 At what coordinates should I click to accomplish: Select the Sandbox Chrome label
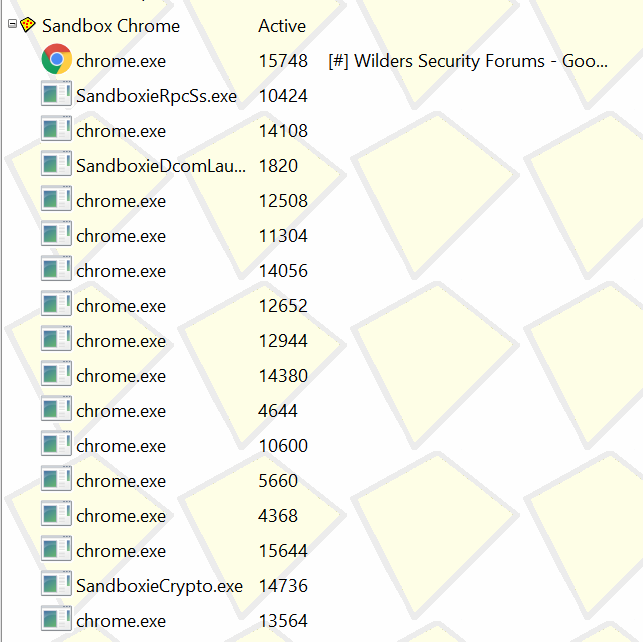click(x=111, y=26)
